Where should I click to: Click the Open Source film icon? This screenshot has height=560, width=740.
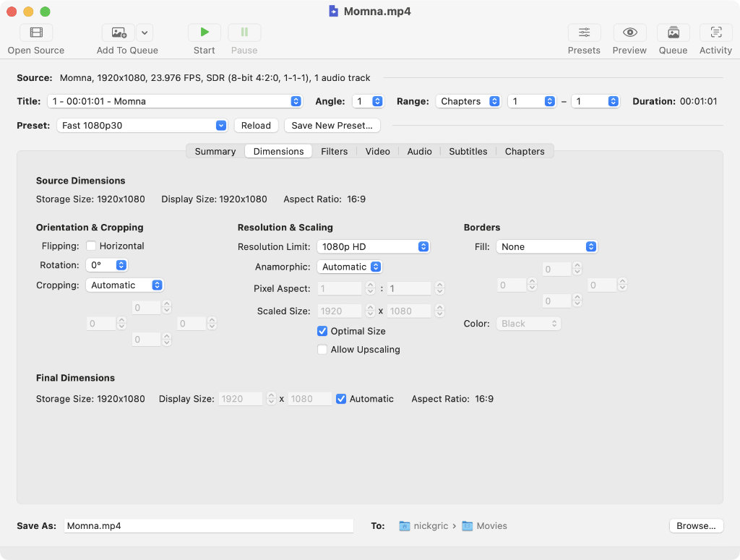(36, 33)
